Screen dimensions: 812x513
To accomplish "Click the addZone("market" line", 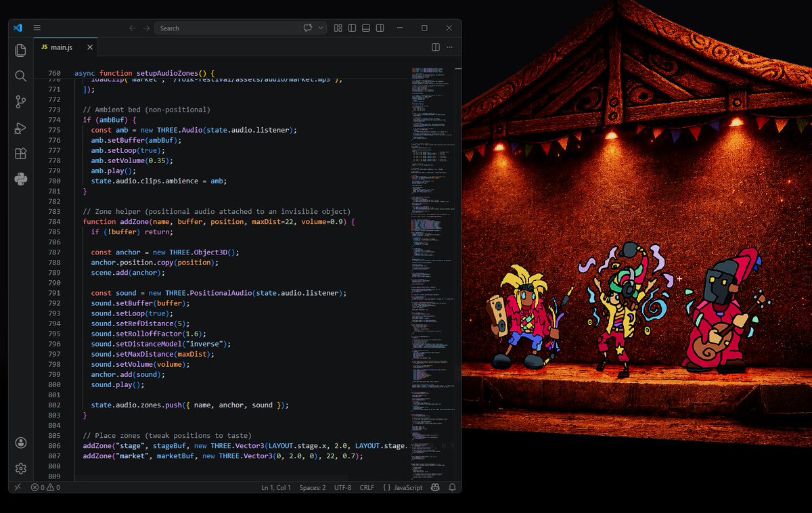I will (223, 456).
